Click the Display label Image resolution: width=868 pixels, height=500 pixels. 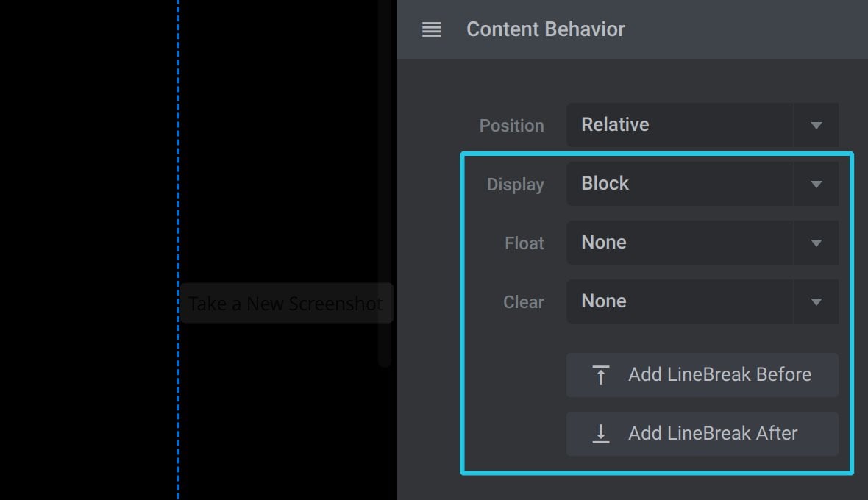pos(516,185)
